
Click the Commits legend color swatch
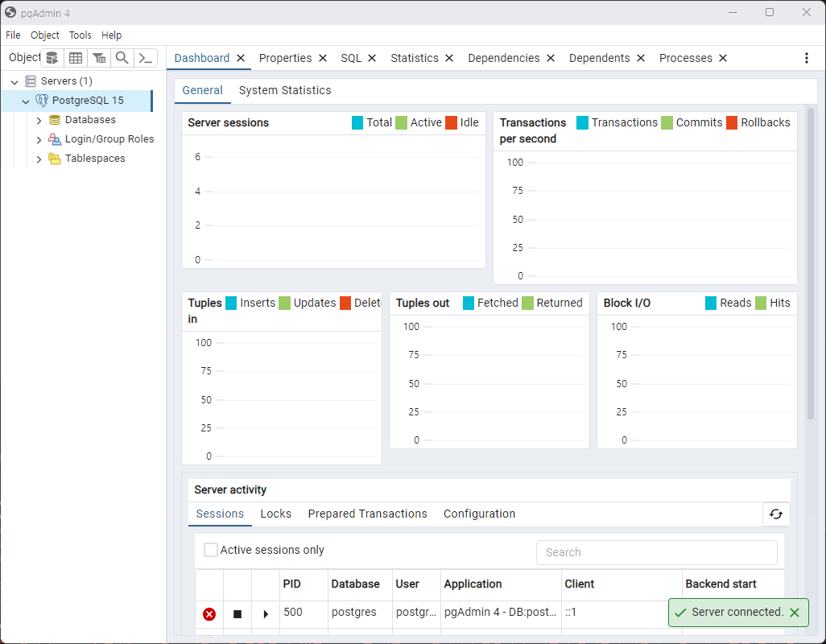click(667, 122)
